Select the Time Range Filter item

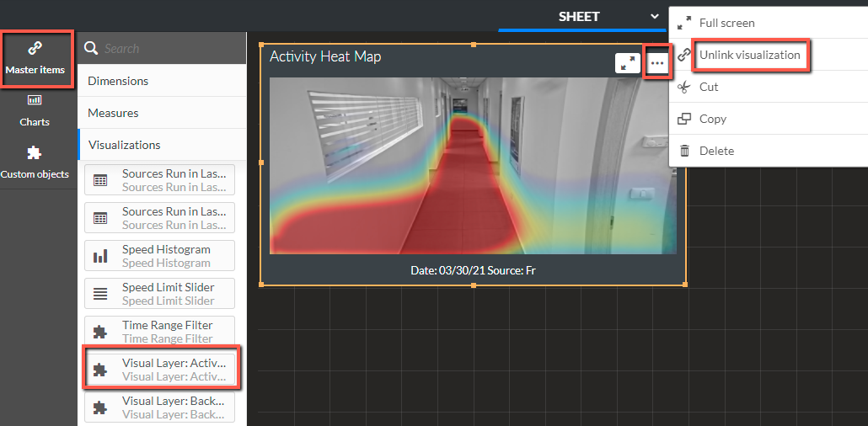pyautogui.click(x=159, y=332)
